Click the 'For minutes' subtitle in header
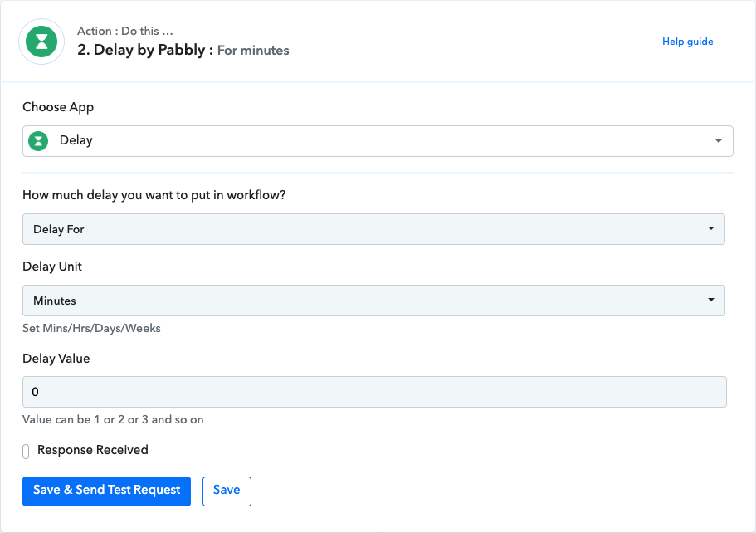 pyautogui.click(x=253, y=51)
